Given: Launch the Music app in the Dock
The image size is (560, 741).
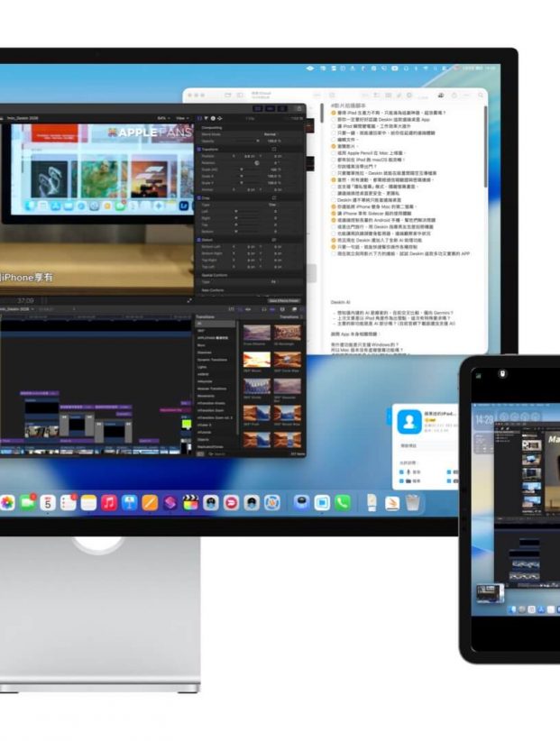Looking at the screenshot, I should click(x=109, y=502).
